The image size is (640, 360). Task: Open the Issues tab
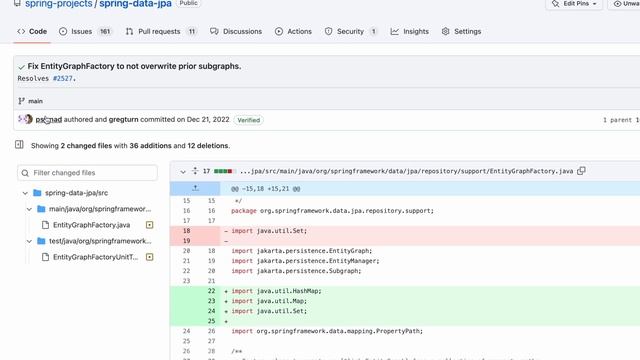[85, 31]
